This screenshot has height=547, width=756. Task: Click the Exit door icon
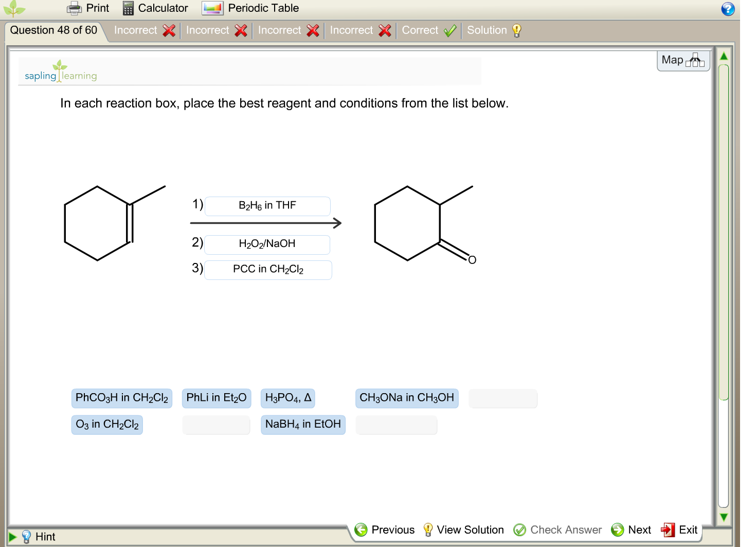pyautogui.click(x=669, y=530)
